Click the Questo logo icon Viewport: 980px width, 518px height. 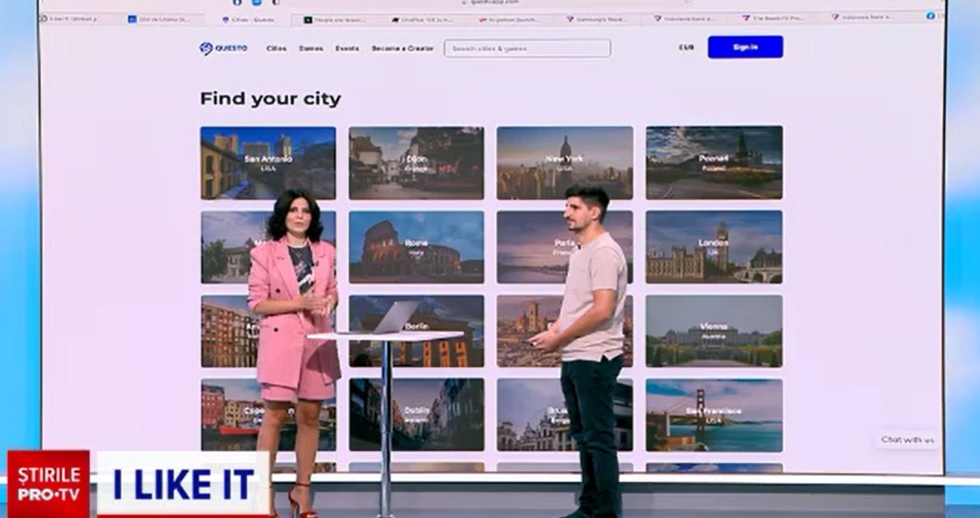(206, 48)
